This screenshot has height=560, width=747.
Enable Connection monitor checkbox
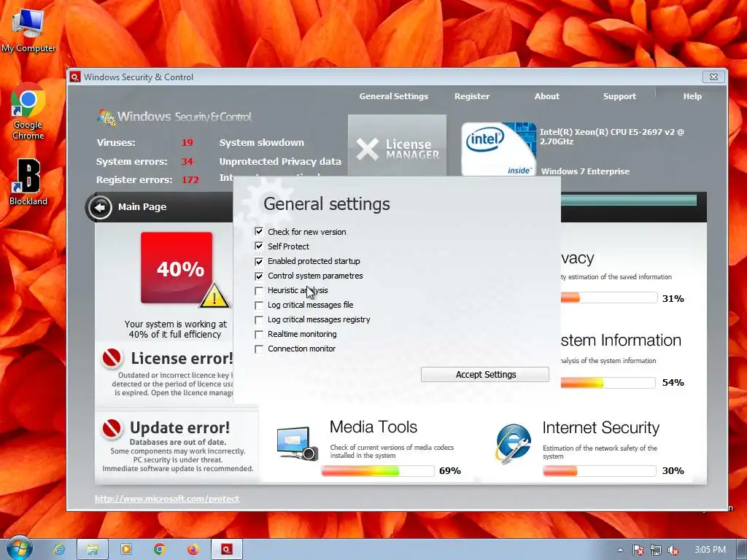(259, 349)
